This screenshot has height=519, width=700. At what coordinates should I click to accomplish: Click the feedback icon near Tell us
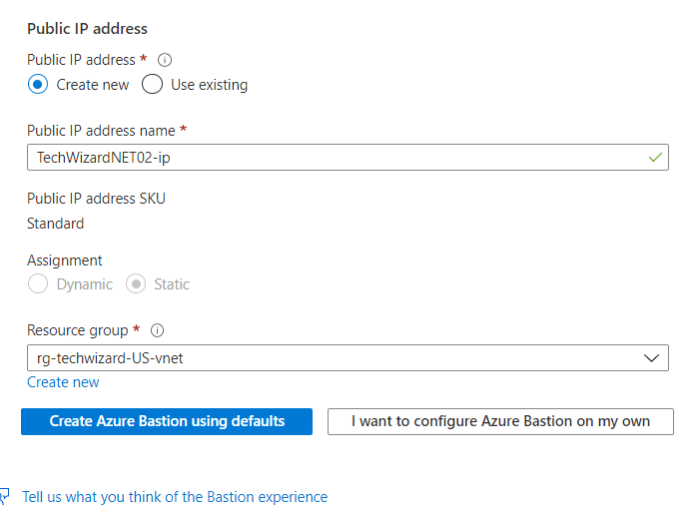(6, 497)
